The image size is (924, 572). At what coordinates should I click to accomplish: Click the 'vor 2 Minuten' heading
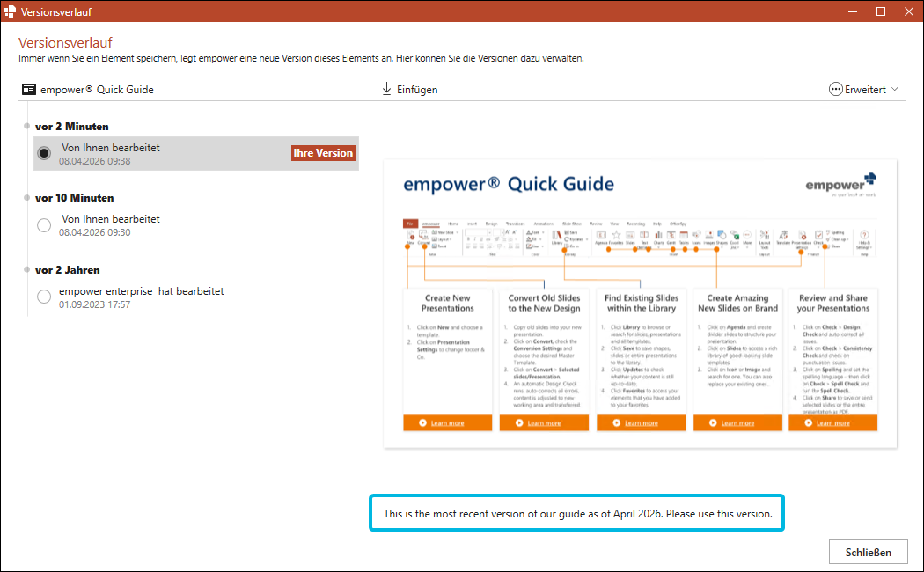72,127
